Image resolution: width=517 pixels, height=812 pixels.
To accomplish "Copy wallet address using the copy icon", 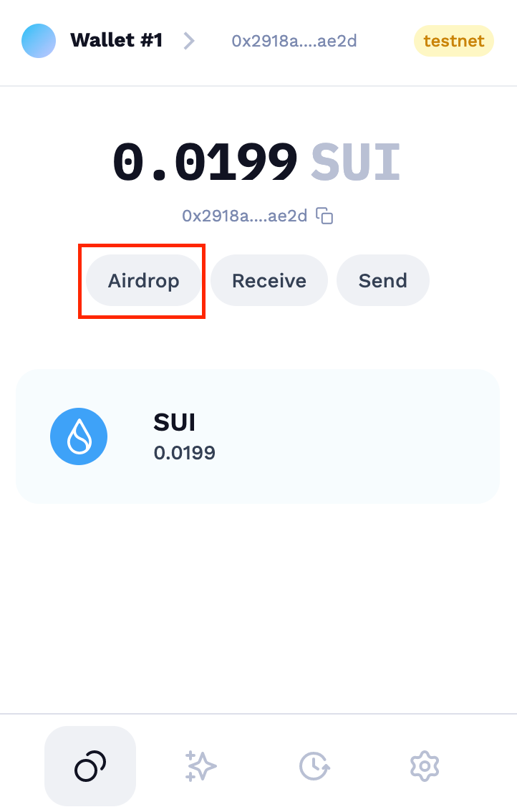I will tap(324, 216).
